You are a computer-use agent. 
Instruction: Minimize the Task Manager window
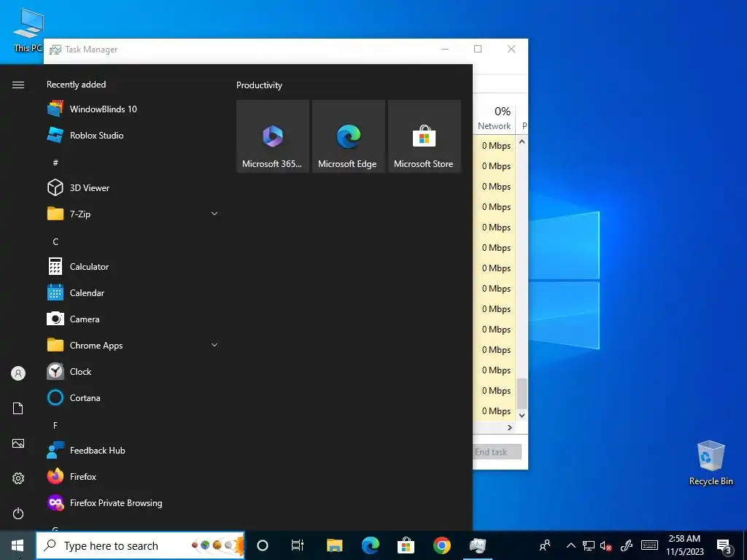click(x=444, y=49)
